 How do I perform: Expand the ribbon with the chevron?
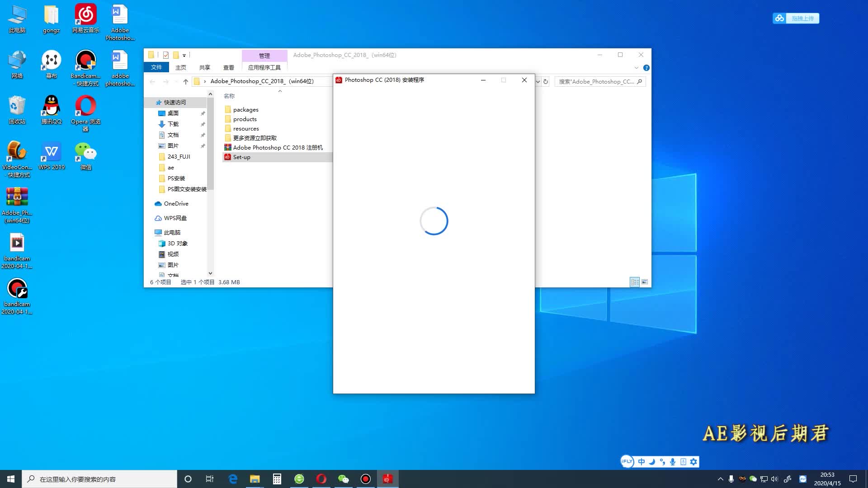coord(637,68)
